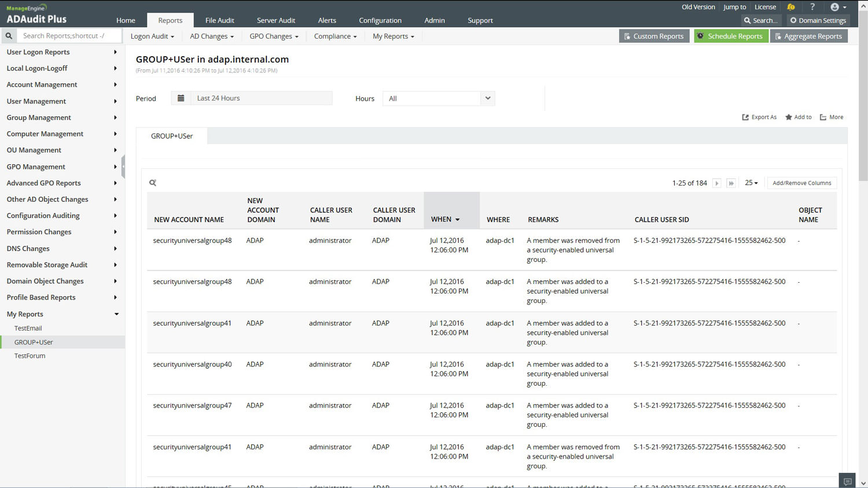The height and width of the screenshot is (488, 868).
Task: Click the calendar icon beside Period
Action: [181, 98]
